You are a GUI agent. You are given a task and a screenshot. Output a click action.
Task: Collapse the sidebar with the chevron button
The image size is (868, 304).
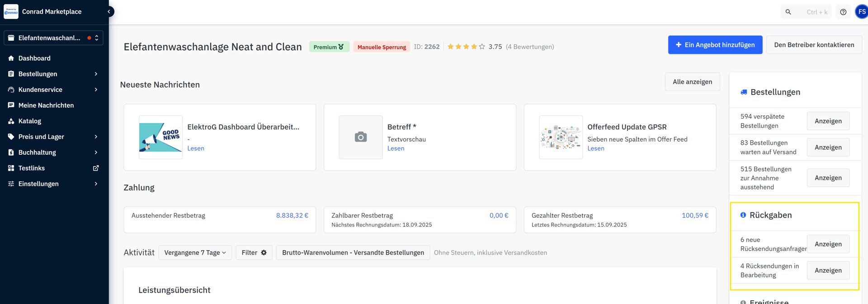click(x=109, y=12)
